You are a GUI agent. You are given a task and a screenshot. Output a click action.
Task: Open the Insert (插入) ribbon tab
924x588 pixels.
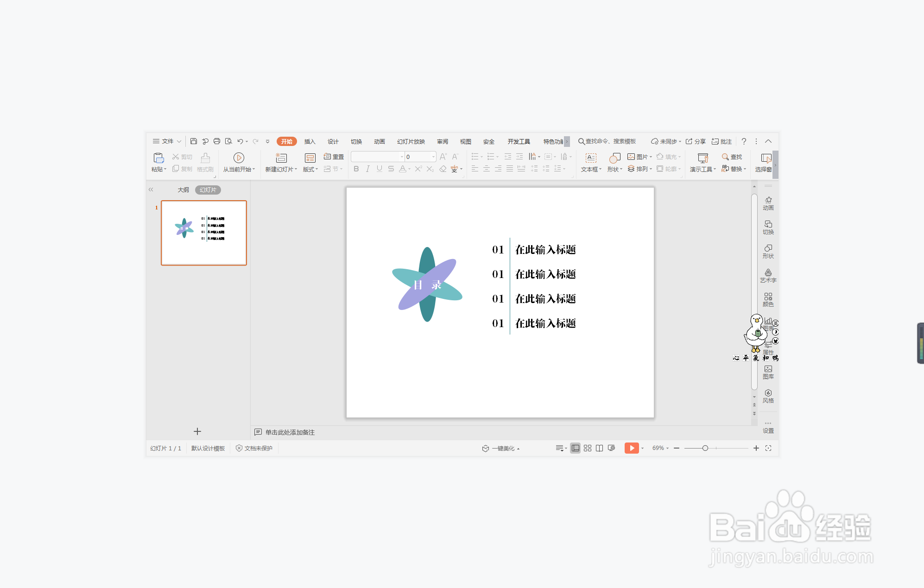[310, 141]
